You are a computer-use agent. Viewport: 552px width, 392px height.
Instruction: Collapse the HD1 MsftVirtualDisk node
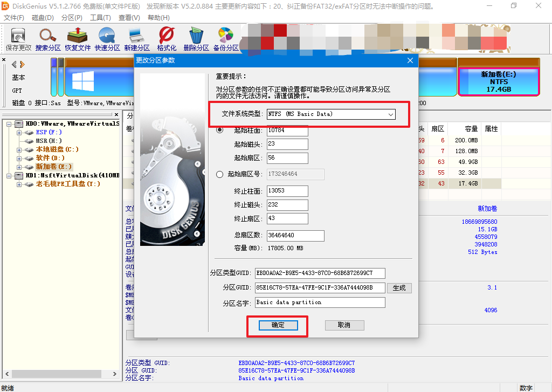pos(9,176)
